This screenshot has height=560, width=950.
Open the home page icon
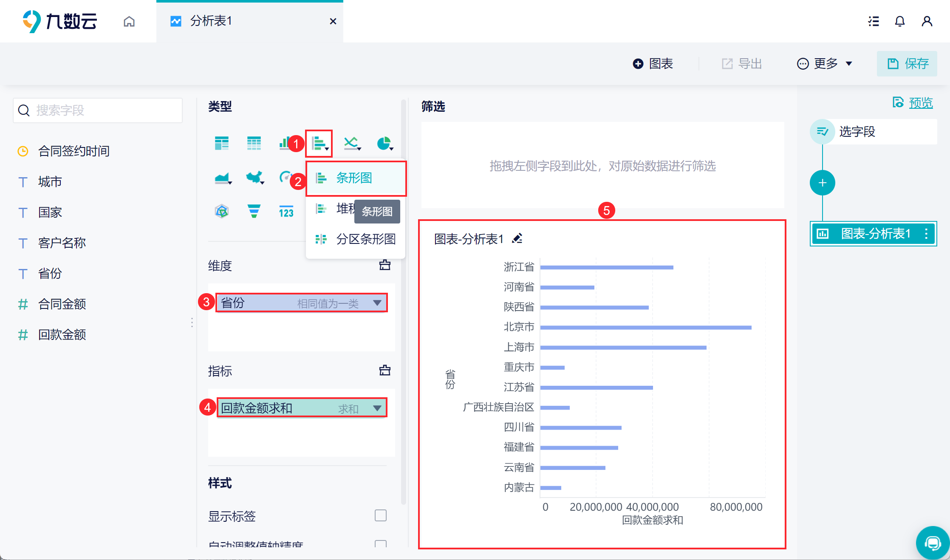tap(129, 21)
